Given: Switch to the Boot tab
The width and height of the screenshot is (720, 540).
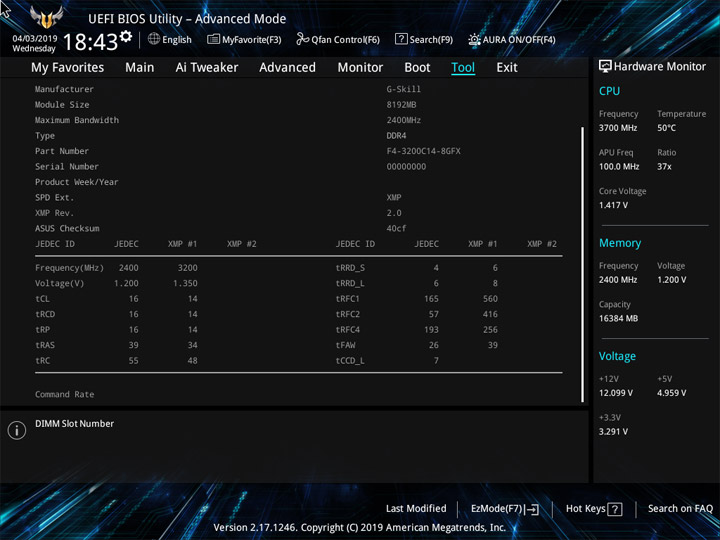Looking at the screenshot, I should [417, 68].
